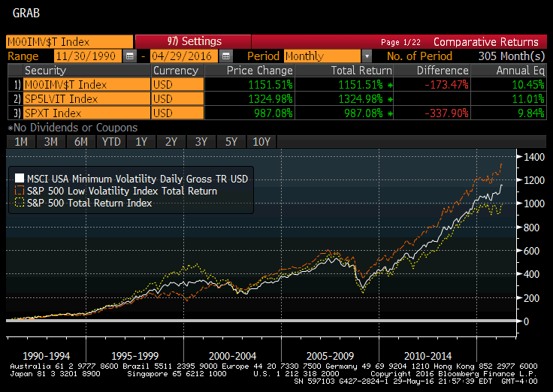Click the Currency column header
Screen dimensions: 553x392
[178, 71]
